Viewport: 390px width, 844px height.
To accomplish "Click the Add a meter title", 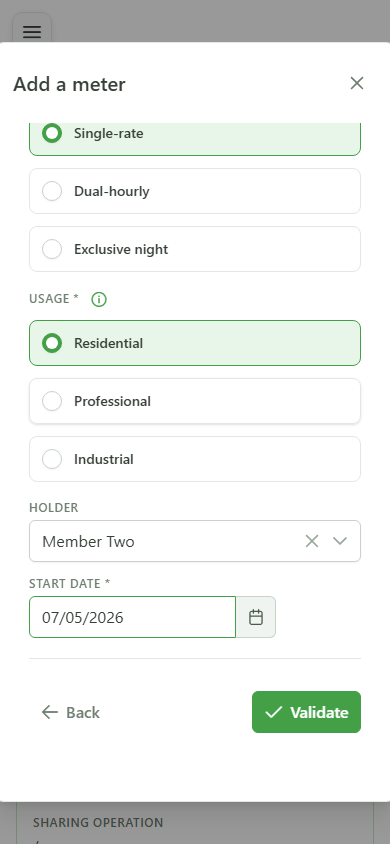I will coord(69,84).
